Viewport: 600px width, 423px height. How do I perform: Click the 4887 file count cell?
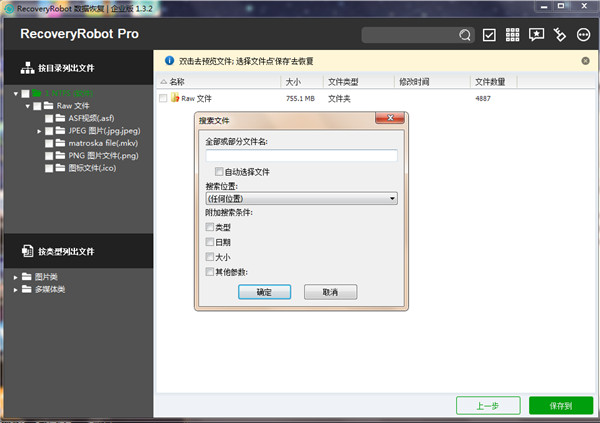click(483, 98)
